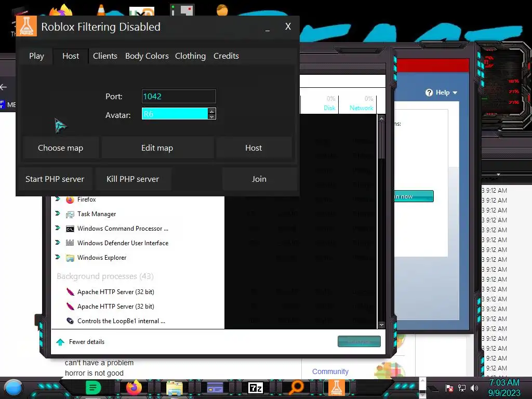
Task: Click the vertical scrollbar thumb in Task Manager
Action: click(x=382, y=141)
